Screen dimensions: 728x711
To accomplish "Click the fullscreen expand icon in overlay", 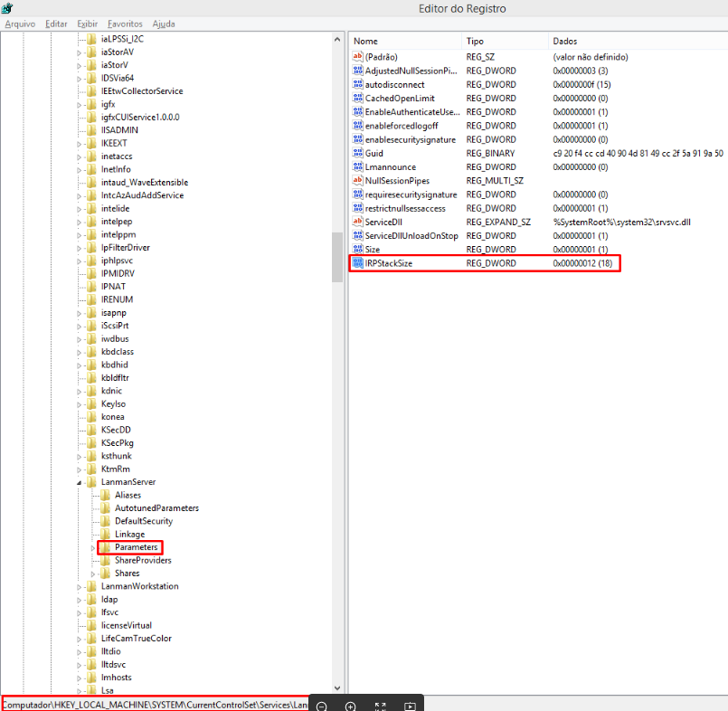I will pos(380,706).
